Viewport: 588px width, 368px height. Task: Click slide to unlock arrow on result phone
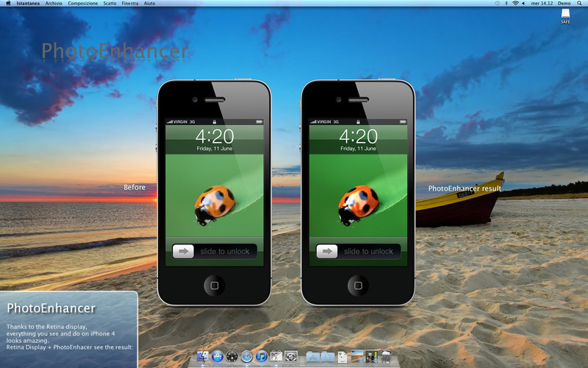(327, 251)
